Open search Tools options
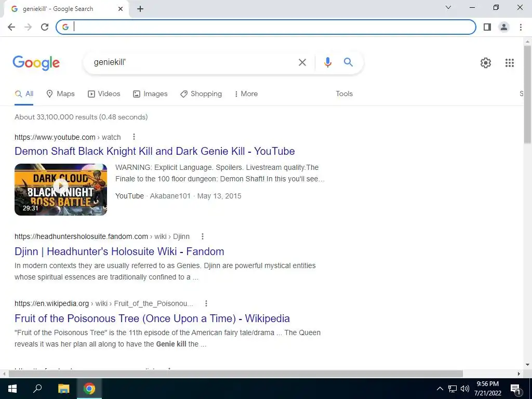532x399 pixels. [344, 94]
